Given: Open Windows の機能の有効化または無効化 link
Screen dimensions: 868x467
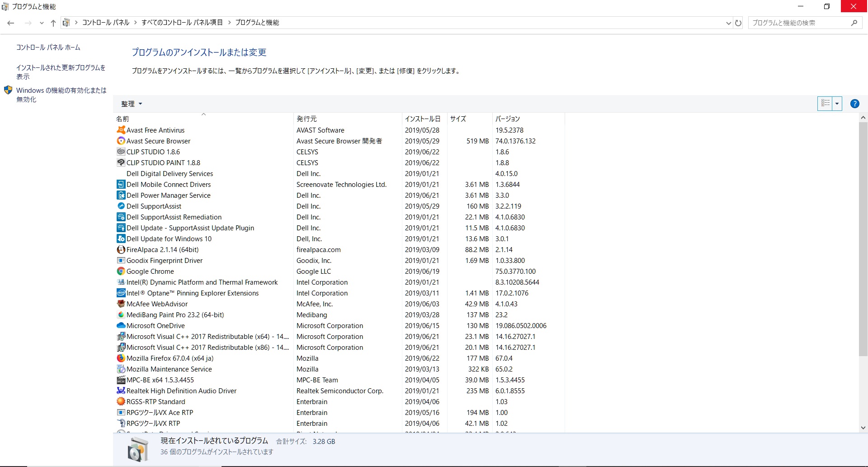Looking at the screenshot, I should point(61,95).
